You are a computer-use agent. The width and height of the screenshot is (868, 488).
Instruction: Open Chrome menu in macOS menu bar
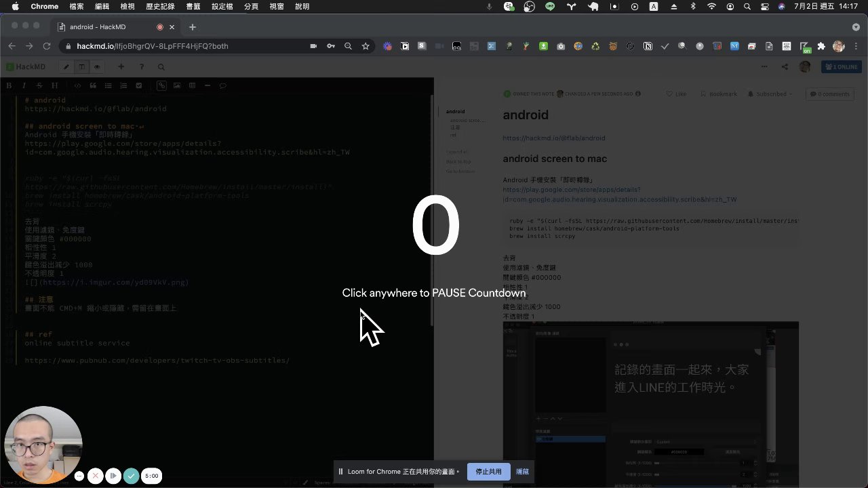click(x=45, y=6)
